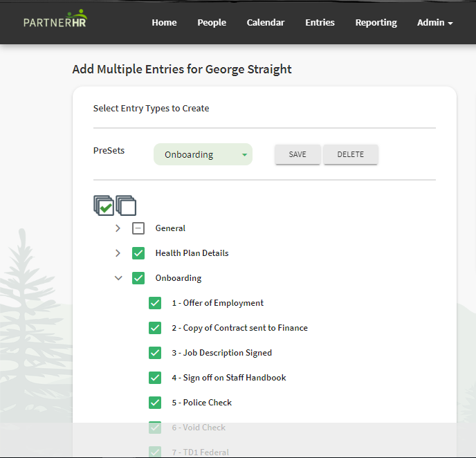Uncheck the Job Description Signed checkbox

pos(155,353)
